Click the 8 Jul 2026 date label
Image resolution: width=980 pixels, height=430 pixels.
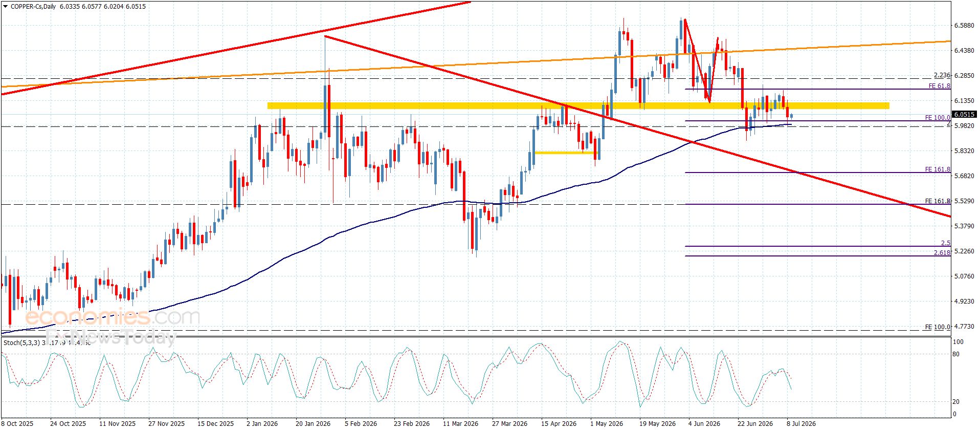coord(801,423)
